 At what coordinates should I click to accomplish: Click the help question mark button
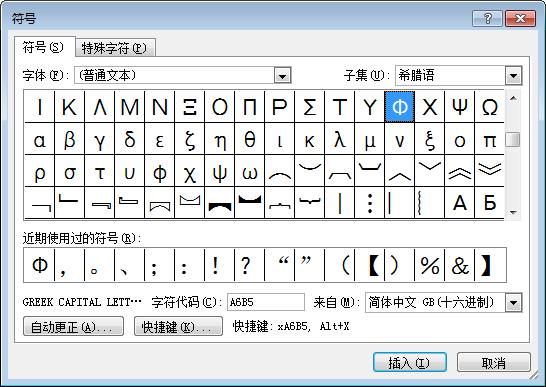coord(487,18)
